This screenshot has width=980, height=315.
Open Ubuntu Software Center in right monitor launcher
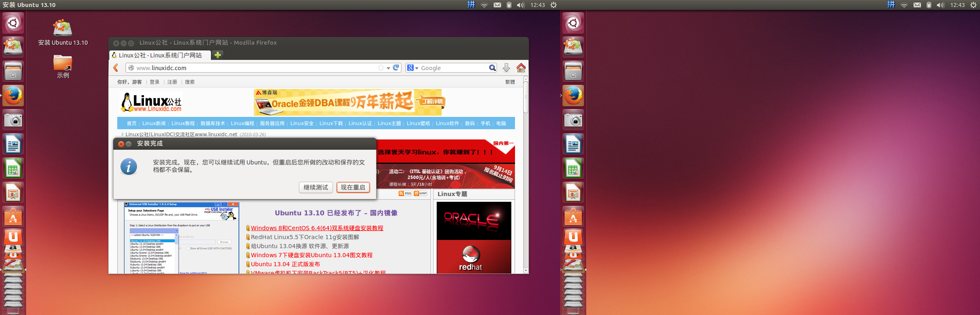pyautogui.click(x=573, y=217)
